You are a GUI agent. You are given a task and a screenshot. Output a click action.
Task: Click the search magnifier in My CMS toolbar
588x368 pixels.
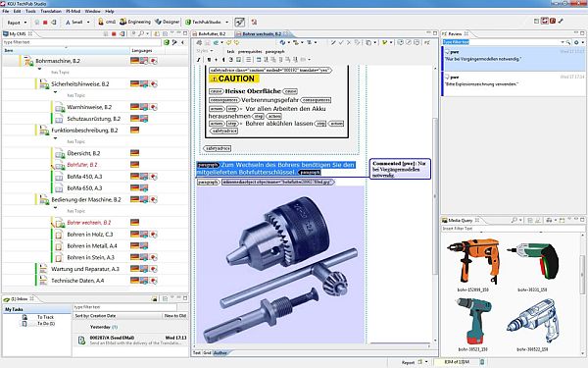140,33
